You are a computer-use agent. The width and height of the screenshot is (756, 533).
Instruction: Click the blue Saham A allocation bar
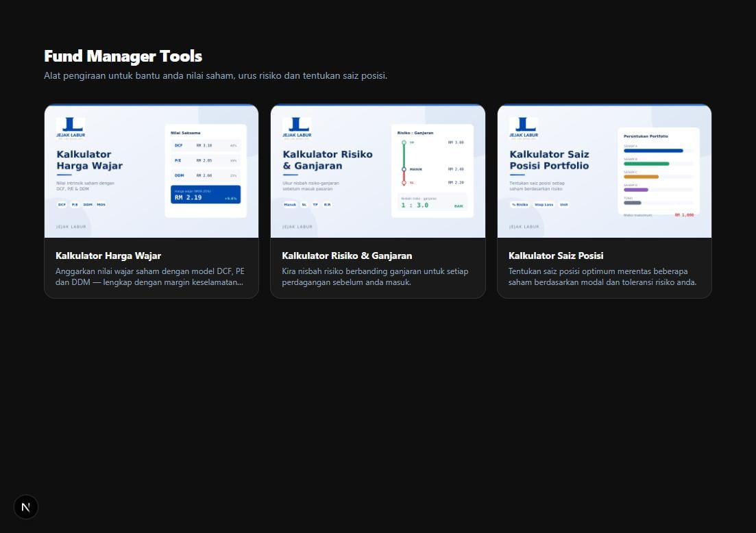pyautogui.click(x=653, y=151)
